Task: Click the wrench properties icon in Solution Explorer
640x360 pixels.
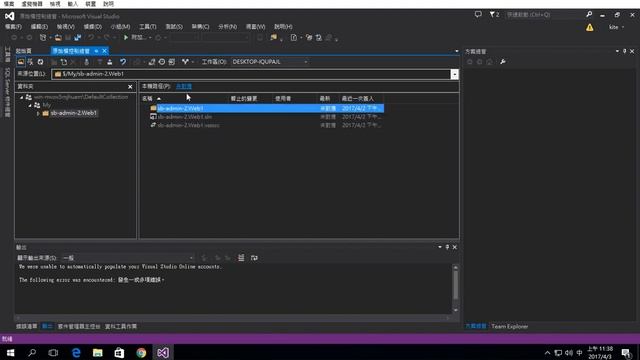Action: pos(502,62)
